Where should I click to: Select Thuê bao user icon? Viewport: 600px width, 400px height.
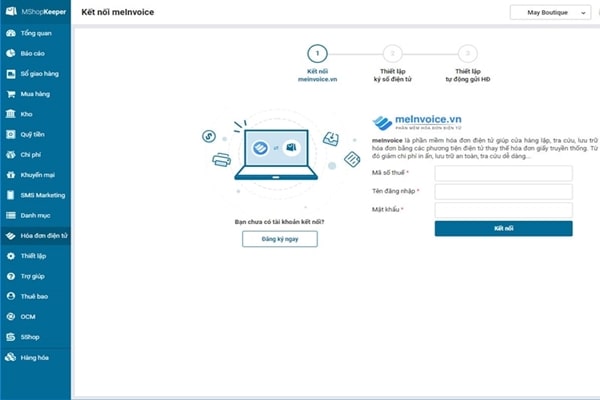[11, 296]
